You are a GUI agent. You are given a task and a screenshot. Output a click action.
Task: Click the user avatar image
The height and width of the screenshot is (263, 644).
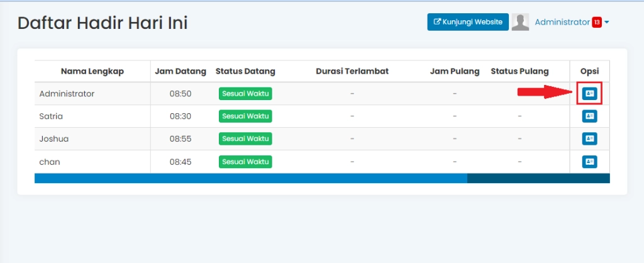520,22
